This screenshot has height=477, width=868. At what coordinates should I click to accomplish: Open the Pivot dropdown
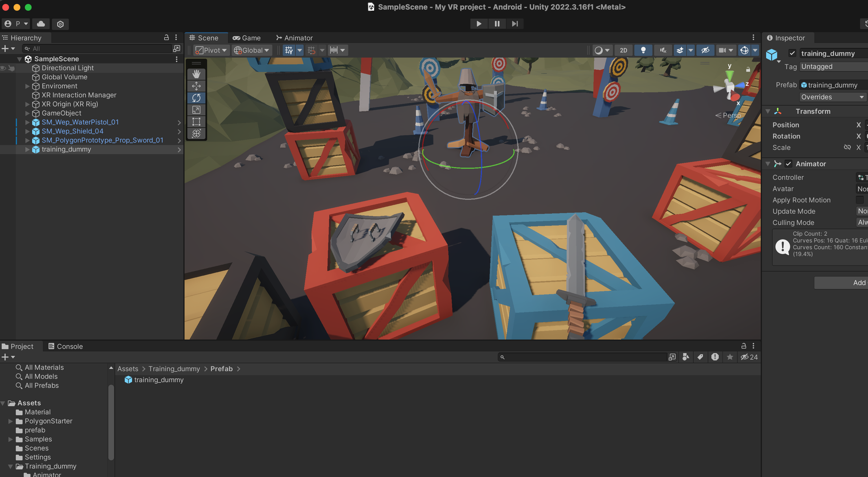coord(212,50)
